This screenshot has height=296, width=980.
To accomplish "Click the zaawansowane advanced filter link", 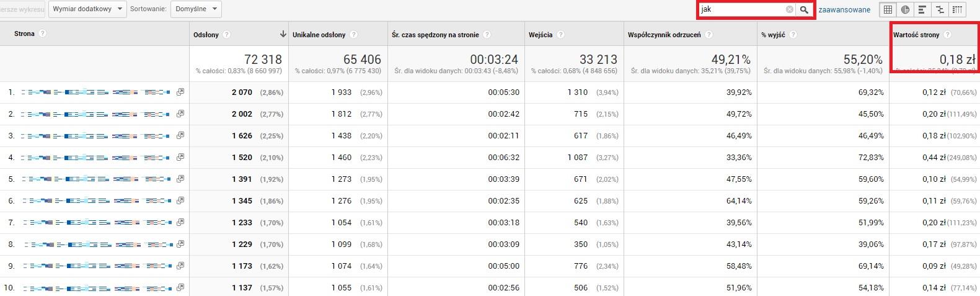I will point(844,10).
